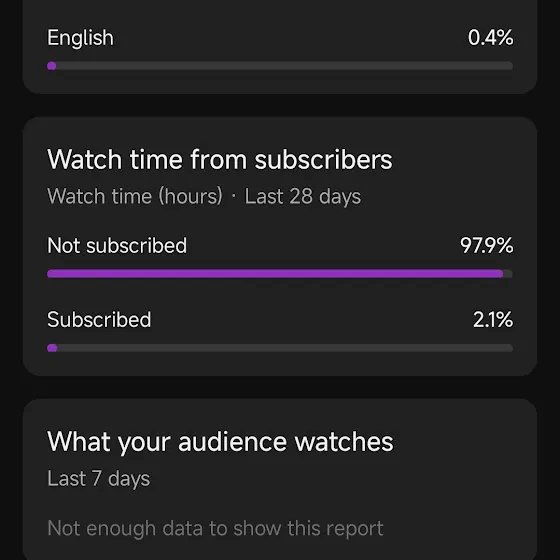This screenshot has width=560, height=560.
Task: Tap the English language label
Action: (x=80, y=38)
